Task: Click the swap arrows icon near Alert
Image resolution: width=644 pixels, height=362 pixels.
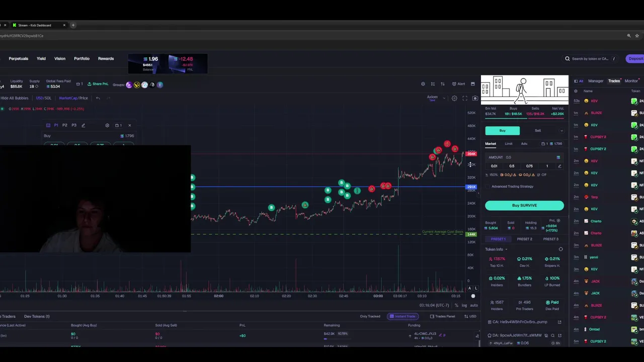Action: click(443, 84)
